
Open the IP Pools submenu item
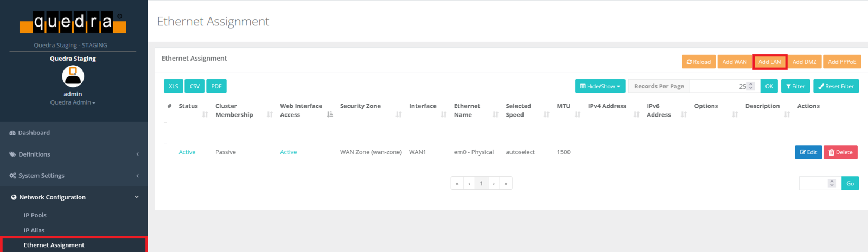point(35,215)
